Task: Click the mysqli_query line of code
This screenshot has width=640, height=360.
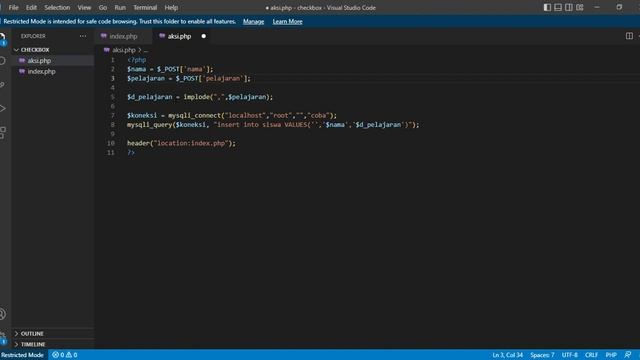Action: [273, 125]
